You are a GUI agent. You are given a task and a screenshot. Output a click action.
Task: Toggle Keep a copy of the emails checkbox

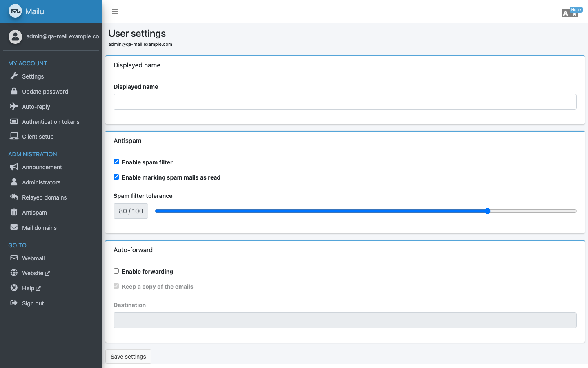click(x=116, y=286)
